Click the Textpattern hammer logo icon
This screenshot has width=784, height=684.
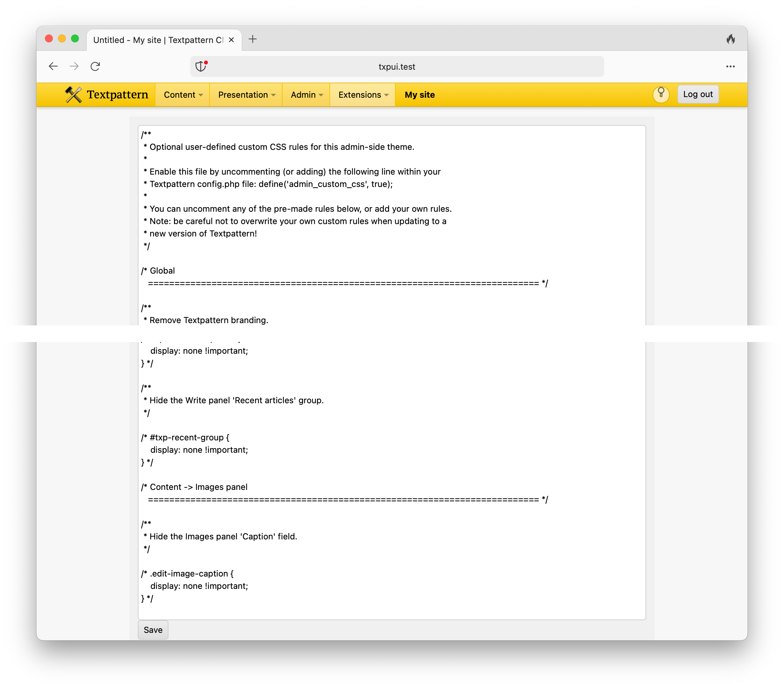tap(73, 95)
